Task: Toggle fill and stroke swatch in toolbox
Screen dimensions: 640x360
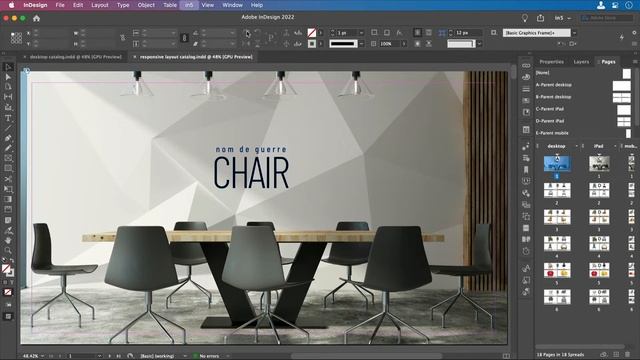Action: coord(7,269)
